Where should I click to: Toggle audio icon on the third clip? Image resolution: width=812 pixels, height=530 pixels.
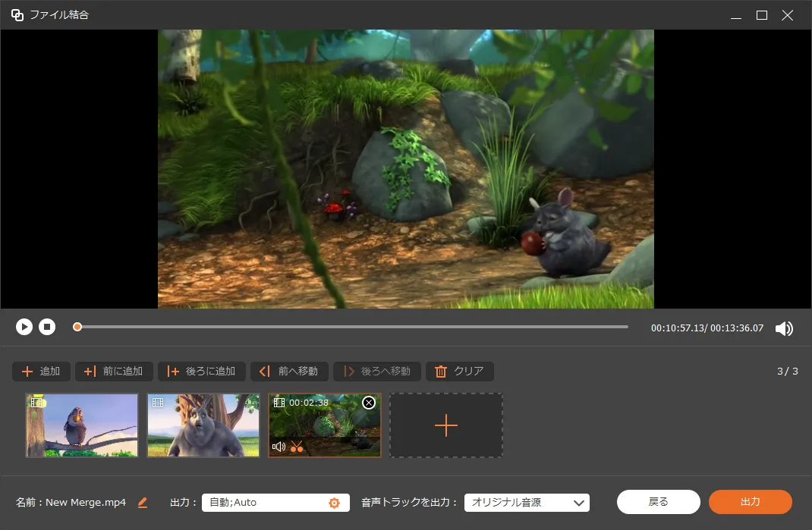279,447
